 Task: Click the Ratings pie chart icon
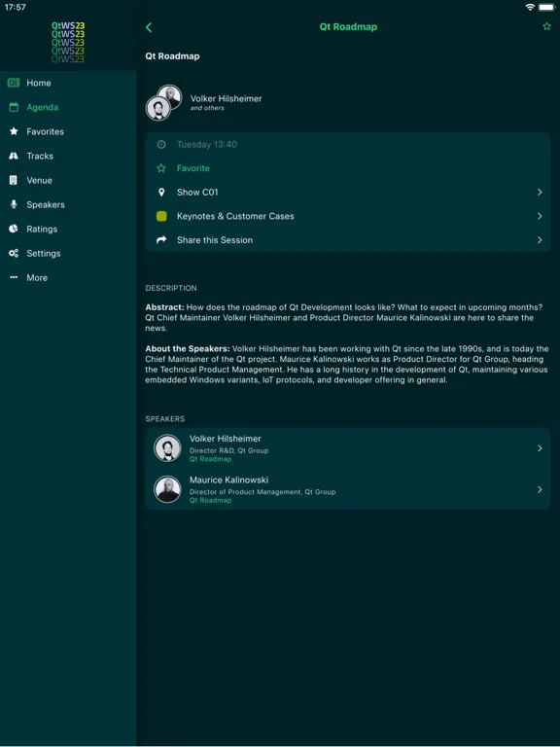[14, 229]
